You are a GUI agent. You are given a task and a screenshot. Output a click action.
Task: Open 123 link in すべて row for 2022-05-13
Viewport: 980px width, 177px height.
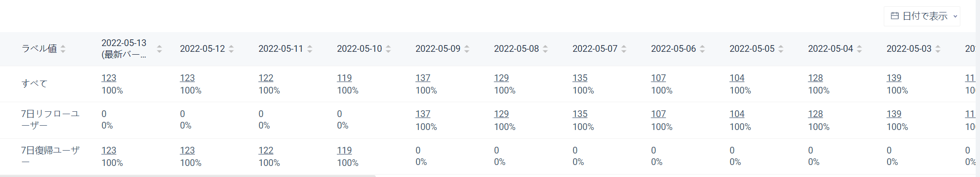pyautogui.click(x=109, y=78)
